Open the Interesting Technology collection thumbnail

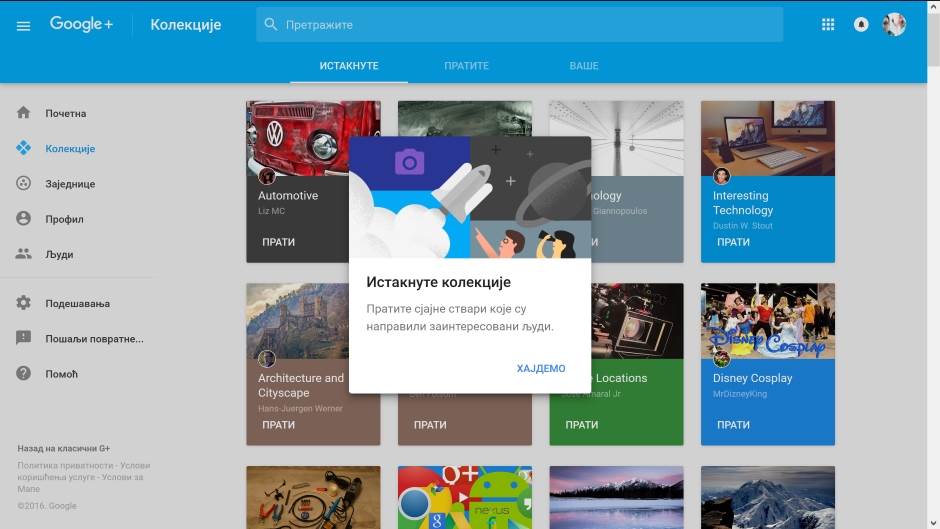(x=767, y=138)
